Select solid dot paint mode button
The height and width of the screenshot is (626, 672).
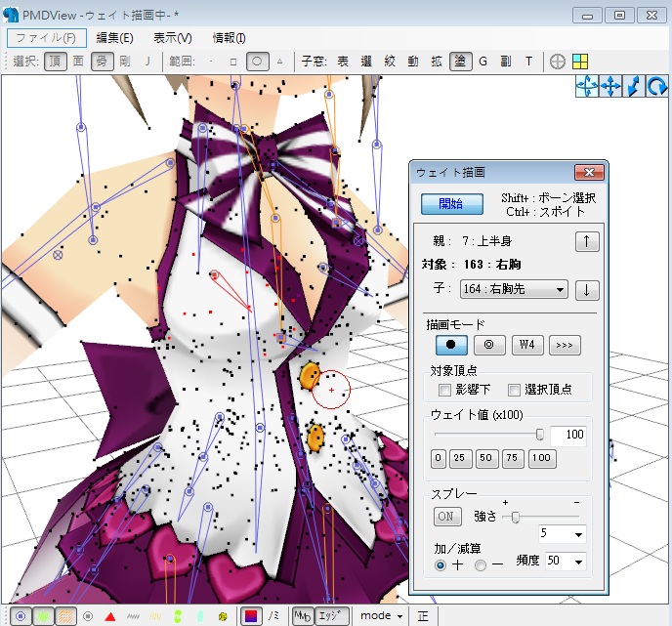pyautogui.click(x=451, y=345)
